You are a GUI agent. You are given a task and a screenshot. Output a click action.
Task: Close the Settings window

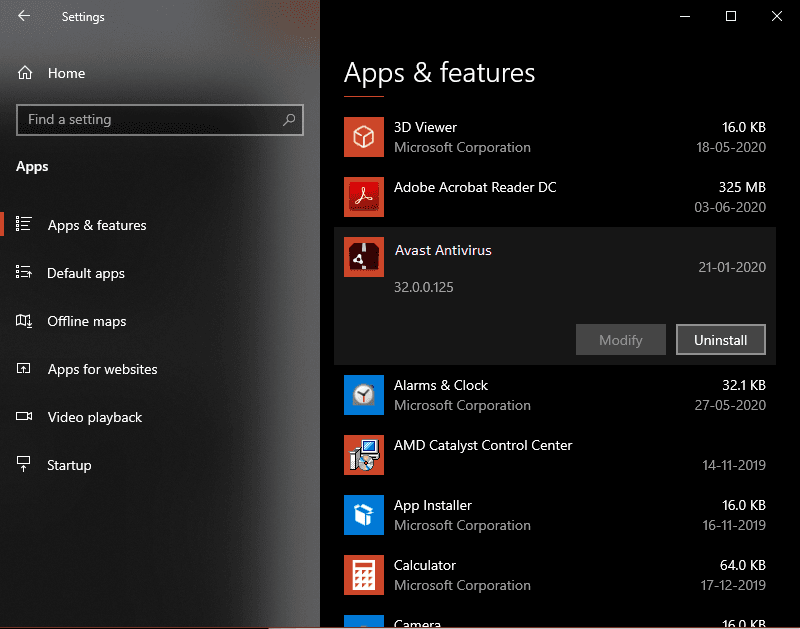click(777, 16)
